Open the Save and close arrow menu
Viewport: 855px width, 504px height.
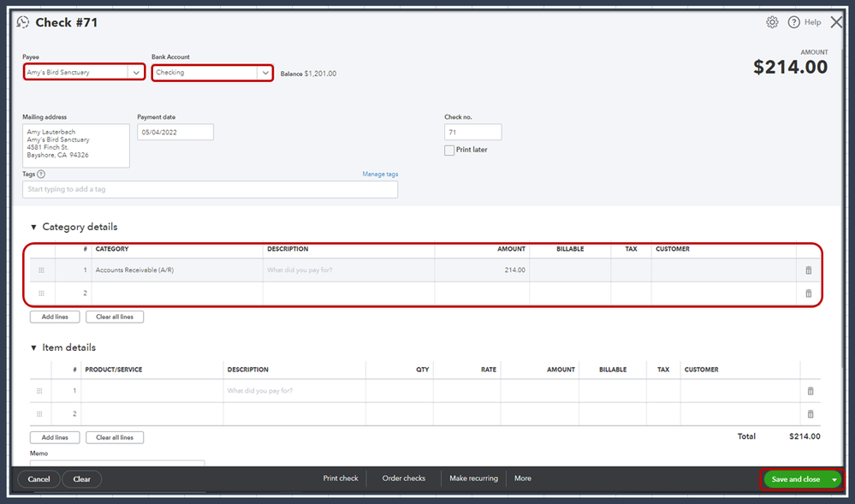pyautogui.click(x=834, y=479)
